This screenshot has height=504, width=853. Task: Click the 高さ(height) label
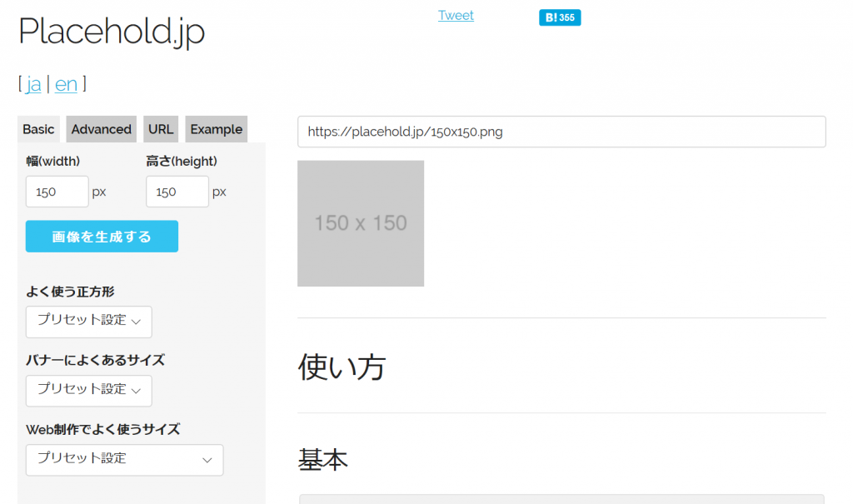click(x=182, y=161)
